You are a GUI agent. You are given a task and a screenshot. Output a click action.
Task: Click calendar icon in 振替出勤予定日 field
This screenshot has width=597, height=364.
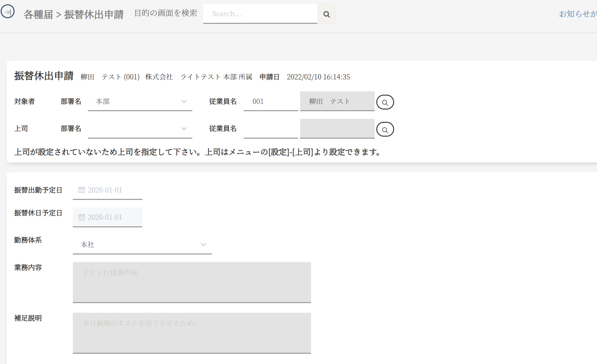pyautogui.click(x=81, y=190)
